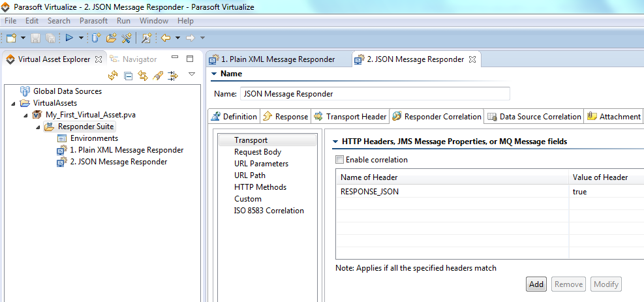Image resolution: width=644 pixels, height=302 pixels.
Task: Click the Refresh icon in explorer toolbar
Action: pyautogui.click(x=112, y=76)
